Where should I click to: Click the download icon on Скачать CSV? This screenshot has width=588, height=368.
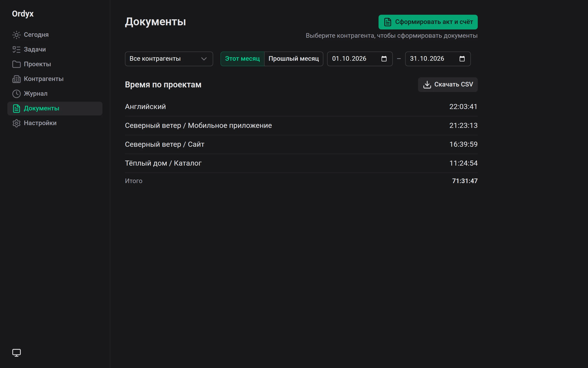[427, 85]
